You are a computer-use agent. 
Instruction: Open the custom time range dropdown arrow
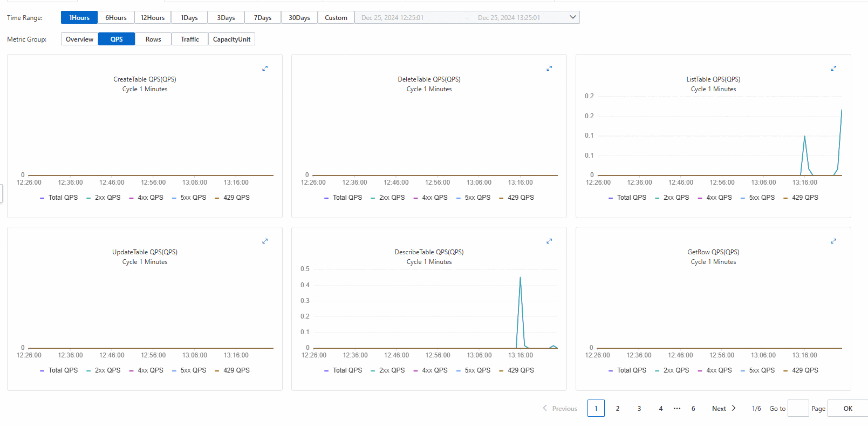pos(573,17)
